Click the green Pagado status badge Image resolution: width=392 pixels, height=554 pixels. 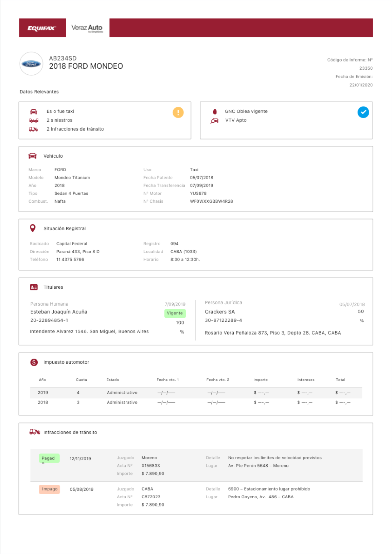[x=49, y=458]
